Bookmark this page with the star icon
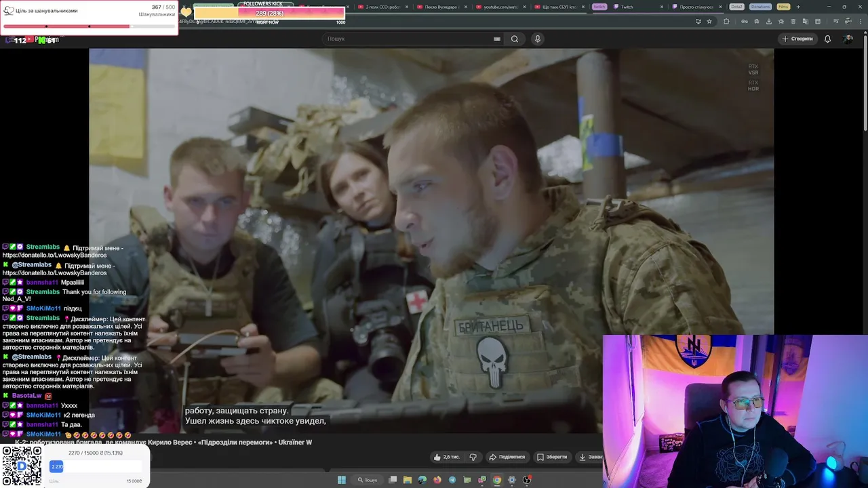868x488 pixels. point(709,21)
